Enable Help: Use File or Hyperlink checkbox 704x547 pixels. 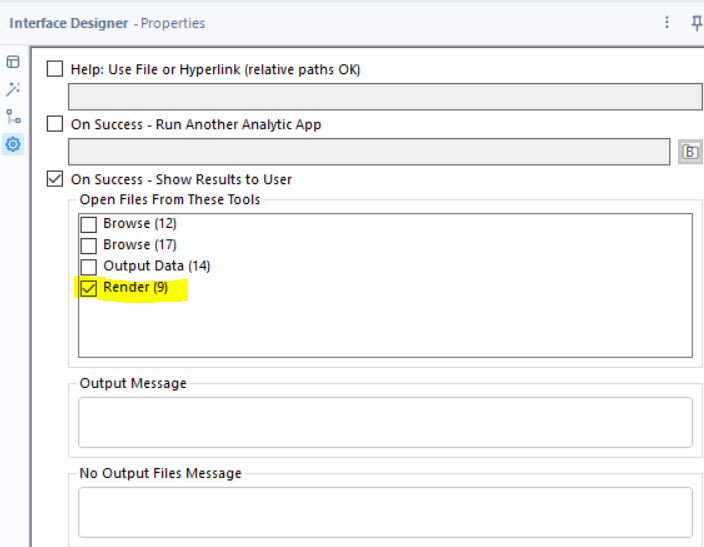55,70
